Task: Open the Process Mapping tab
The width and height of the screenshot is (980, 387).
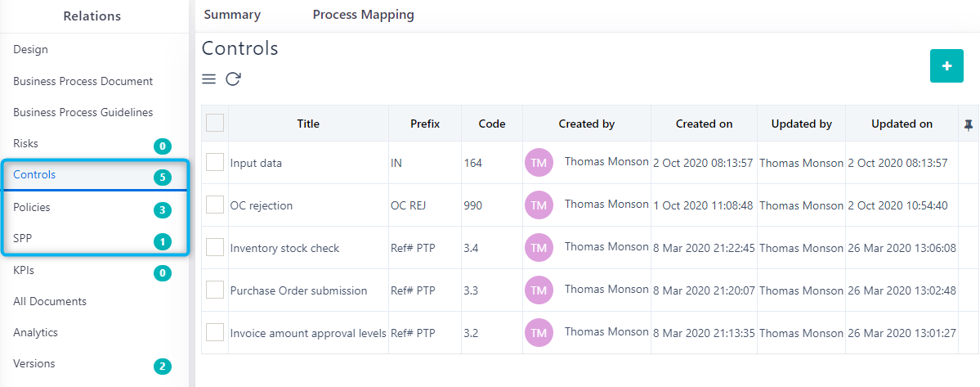Action: click(363, 15)
